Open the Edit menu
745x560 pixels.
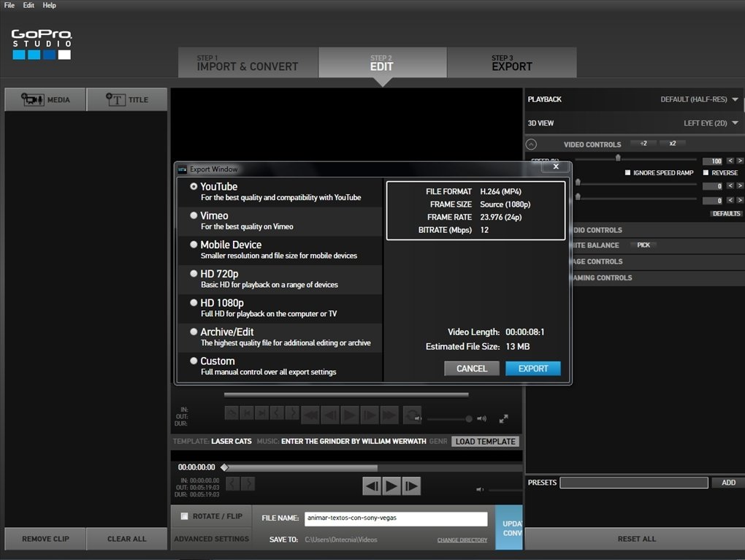(x=28, y=5)
